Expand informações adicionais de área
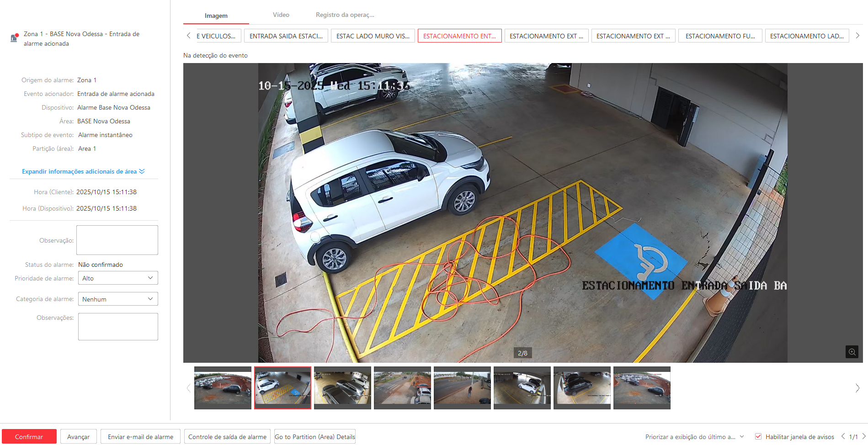Image resolution: width=868 pixels, height=445 pixels. coord(83,171)
